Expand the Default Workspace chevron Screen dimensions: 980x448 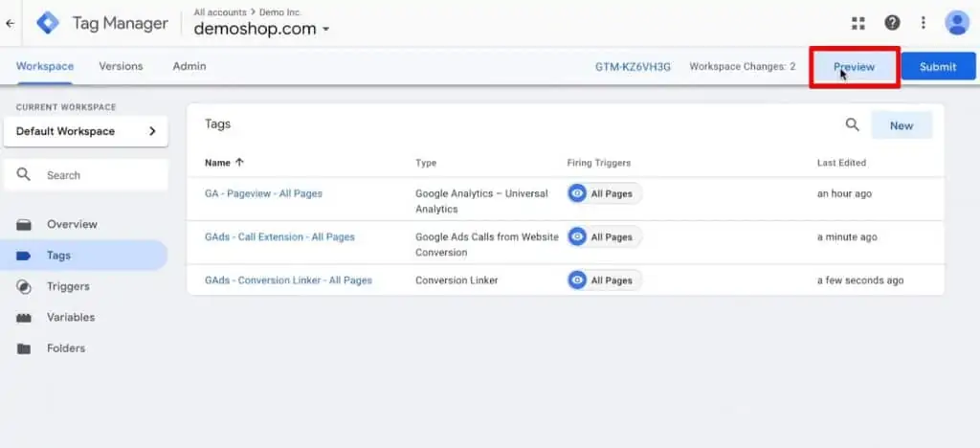tap(152, 131)
